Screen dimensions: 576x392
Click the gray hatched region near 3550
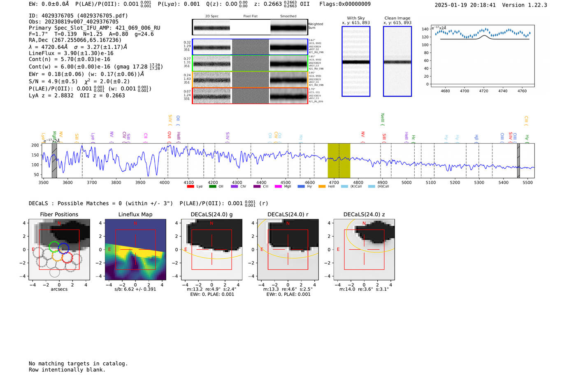[x=54, y=160]
